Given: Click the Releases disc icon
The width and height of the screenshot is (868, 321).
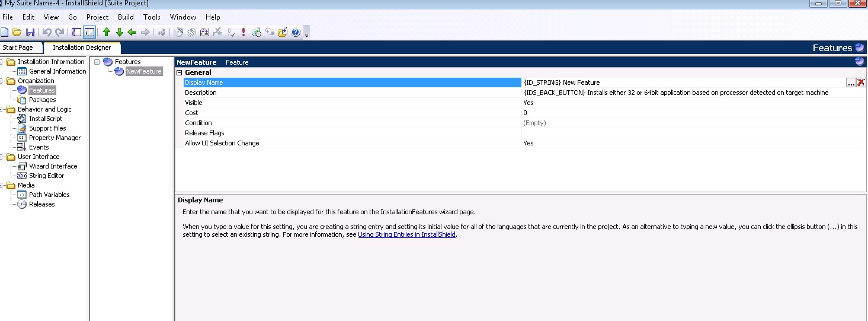Looking at the screenshot, I should click(x=22, y=204).
